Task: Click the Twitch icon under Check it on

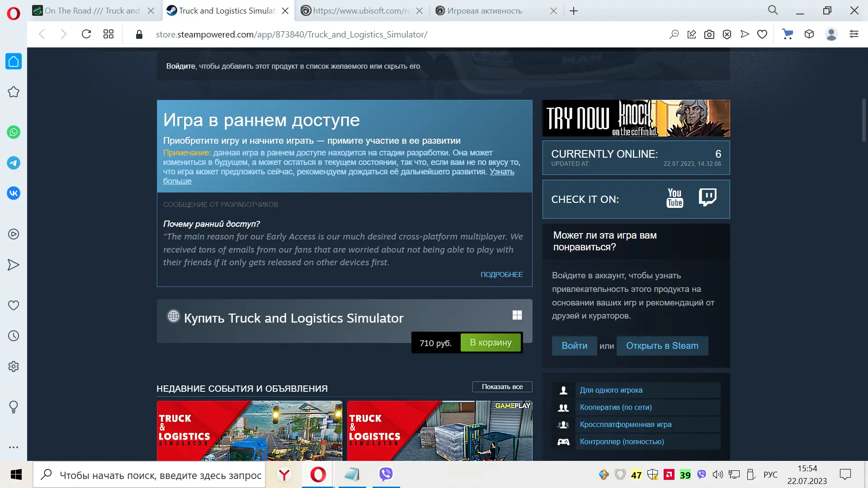Action: (708, 197)
